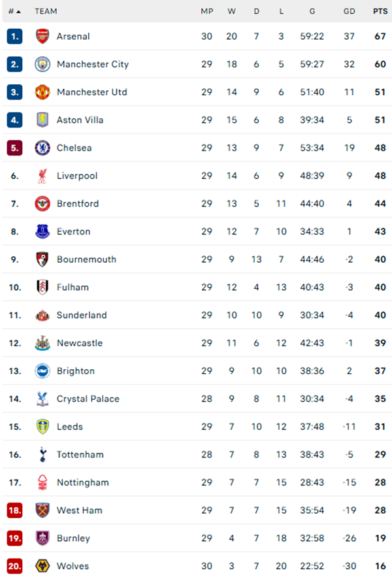Open the Everton team page
This screenshot has height=577, width=392.
click(x=73, y=231)
